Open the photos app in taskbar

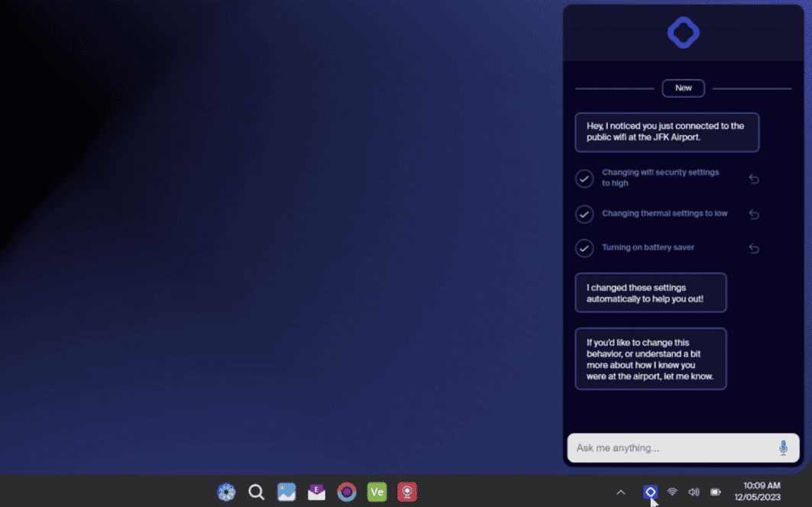pos(286,492)
